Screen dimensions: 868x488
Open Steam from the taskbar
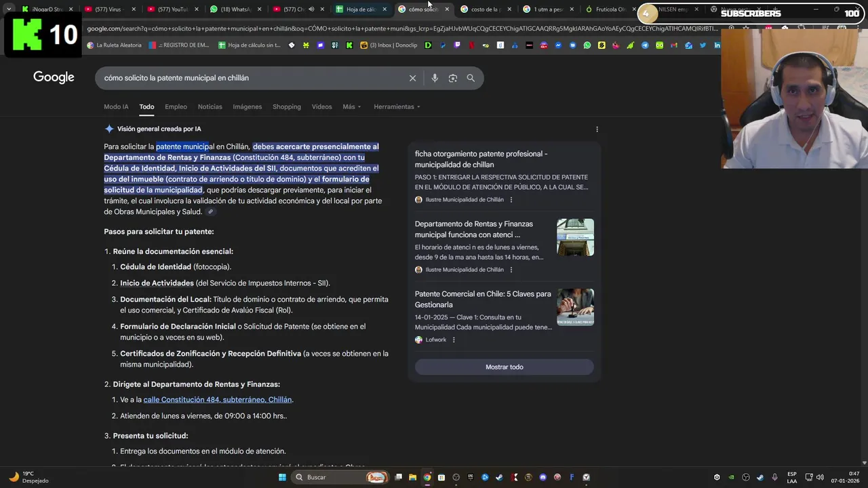click(x=499, y=477)
